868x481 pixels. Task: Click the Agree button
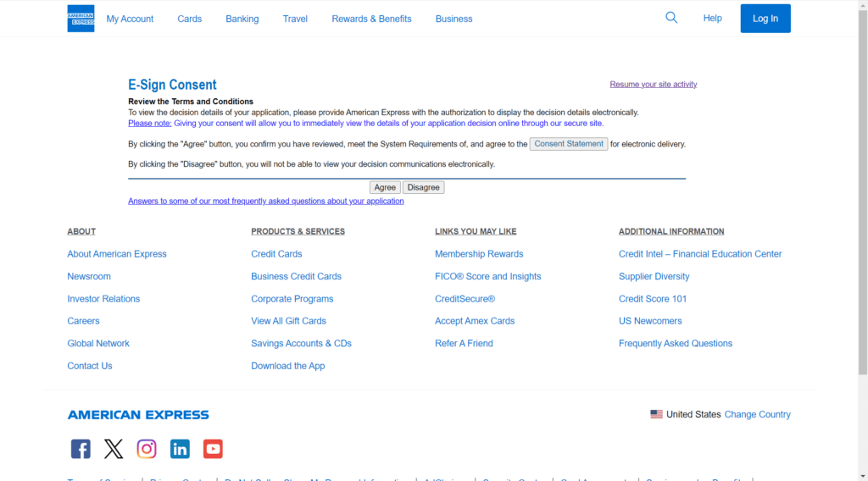[x=385, y=187]
